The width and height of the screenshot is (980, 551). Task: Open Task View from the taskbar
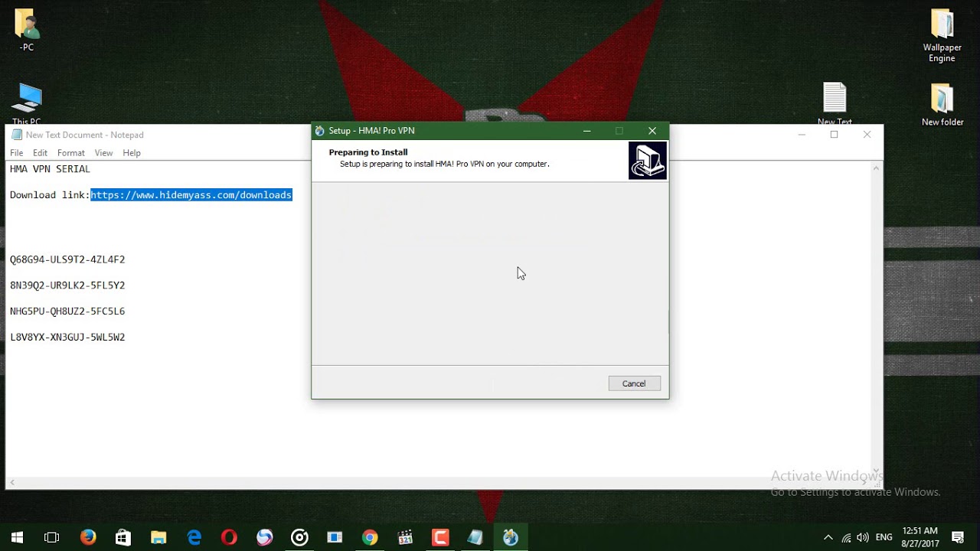(x=52, y=538)
